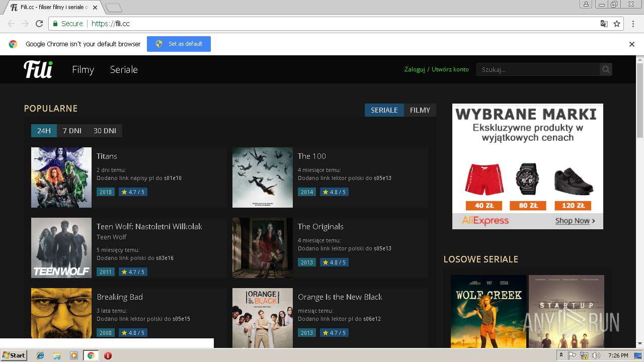644x362 pixels.
Task: Click the StartUp random series poster
Action: (567, 311)
